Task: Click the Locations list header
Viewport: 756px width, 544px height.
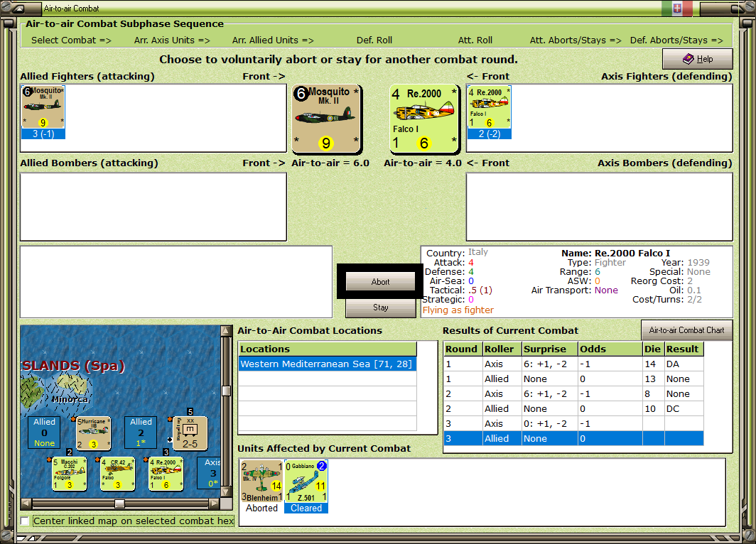Action: click(x=328, y=349)
